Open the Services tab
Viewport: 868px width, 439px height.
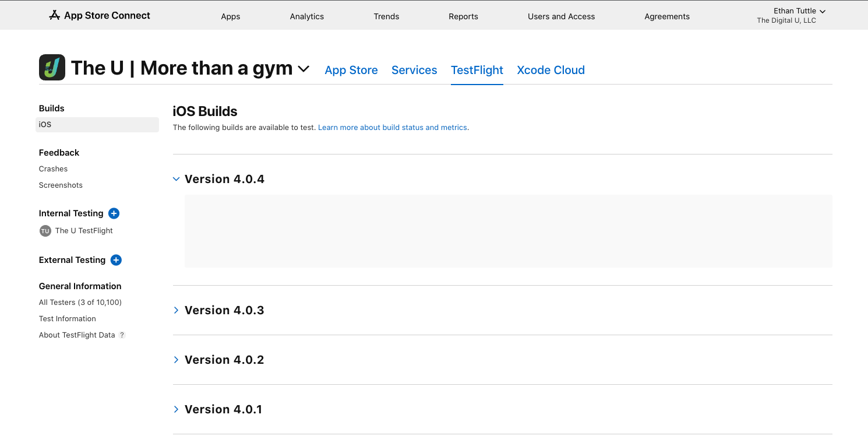pyautogui.click(x=414, y=70)
